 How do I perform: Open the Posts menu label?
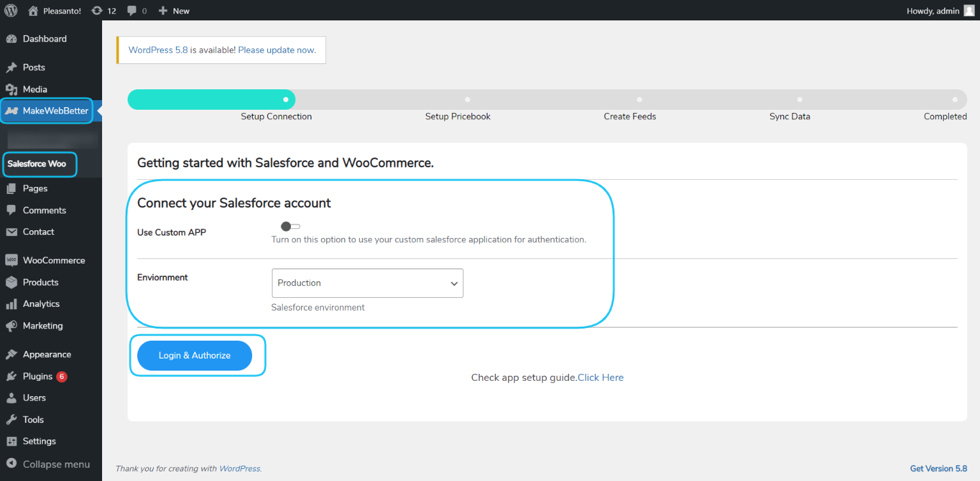[34, 68]
